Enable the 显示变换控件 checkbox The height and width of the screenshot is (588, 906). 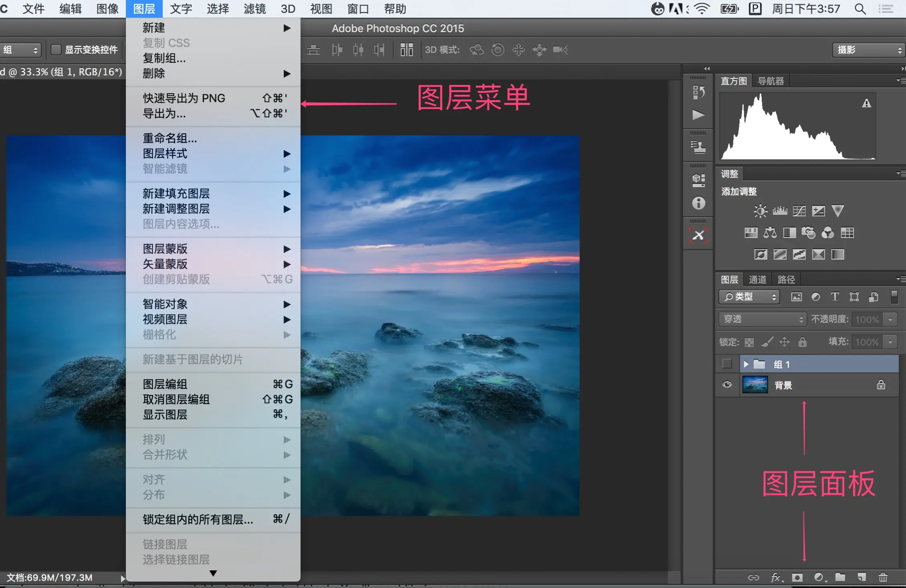pos(56,50)
